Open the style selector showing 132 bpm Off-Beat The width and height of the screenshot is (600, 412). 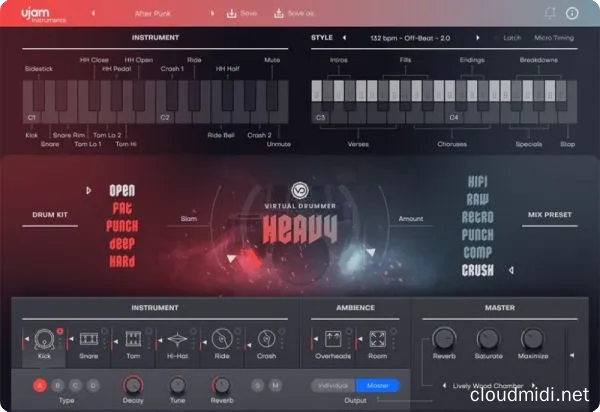[x=410, y=38]
